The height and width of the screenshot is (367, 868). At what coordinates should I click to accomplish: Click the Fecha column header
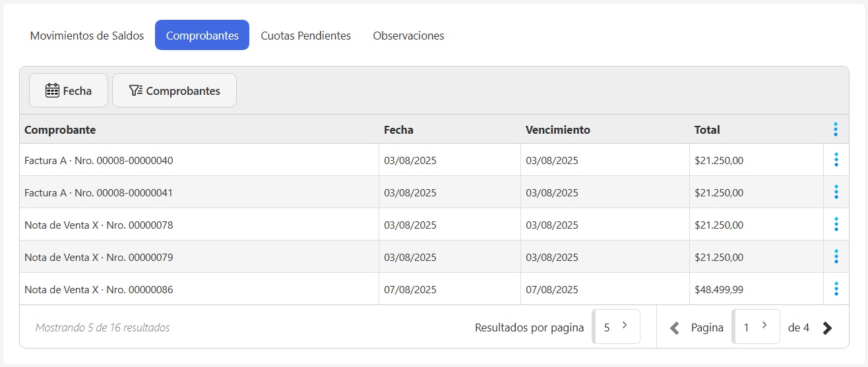coord(398,130)
